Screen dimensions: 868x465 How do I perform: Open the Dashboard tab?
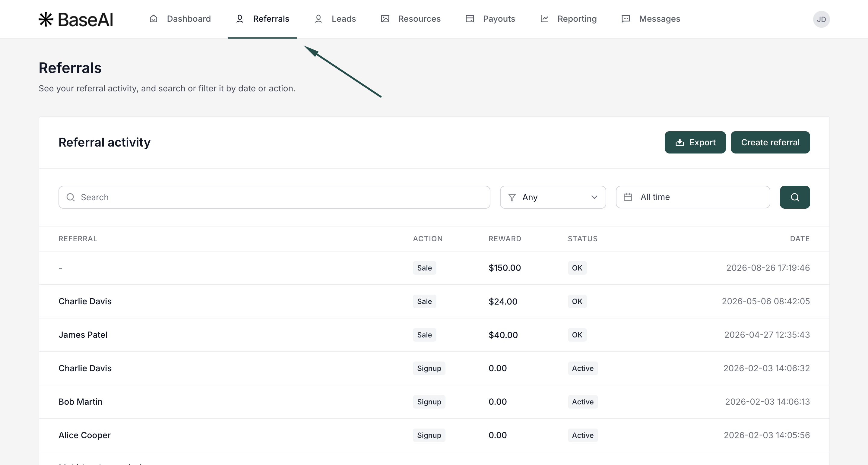coord(180,19)
